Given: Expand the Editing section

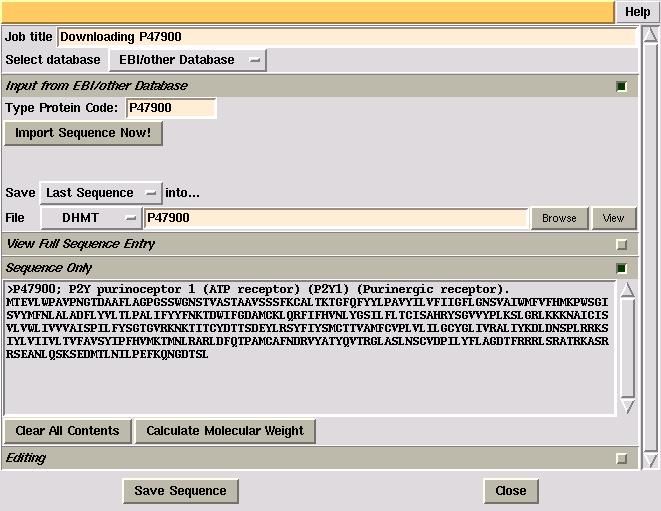Looking at the screenshot, I should click(x=621, y=458).
